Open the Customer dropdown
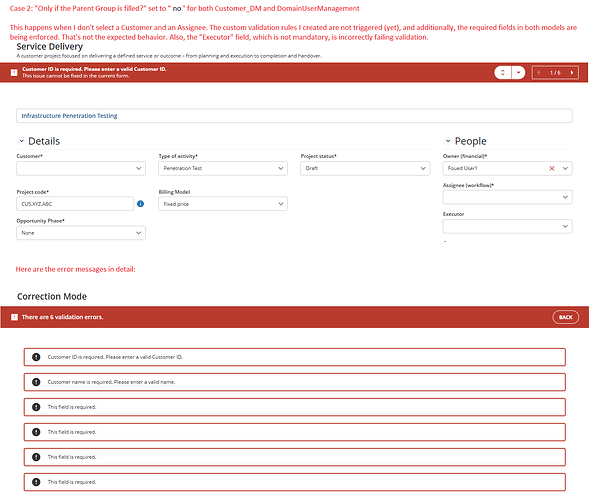The height and width of the screenshot is (500, 589). pos(81,168)
